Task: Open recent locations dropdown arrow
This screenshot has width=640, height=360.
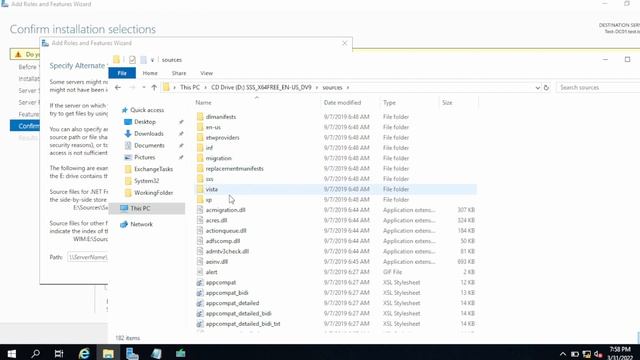Action: click(x=143, y=87)
